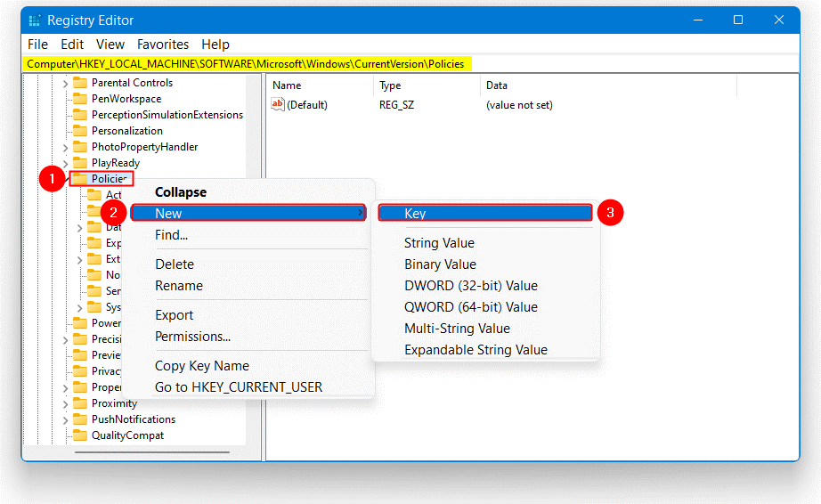Click the Parental Controls folder icon
This screenshot has width=821, height=504.
click(80, 83)
